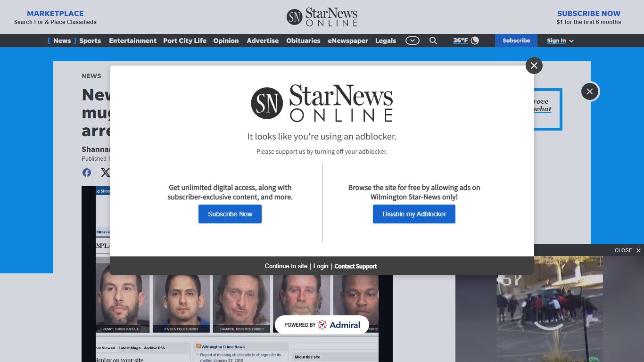The width and height of the screenshot is (644, 362).
Task: Go to Legals section
Action: click(386, 41)
